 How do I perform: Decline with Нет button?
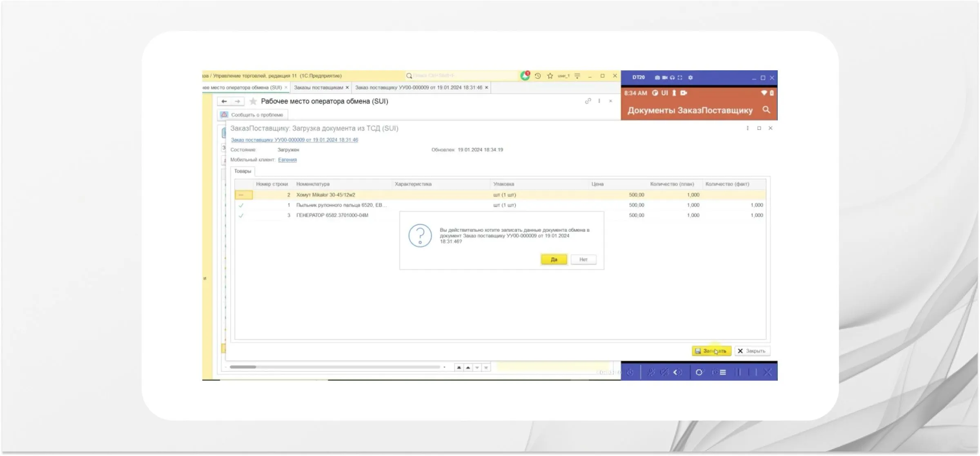pos(583,259)
